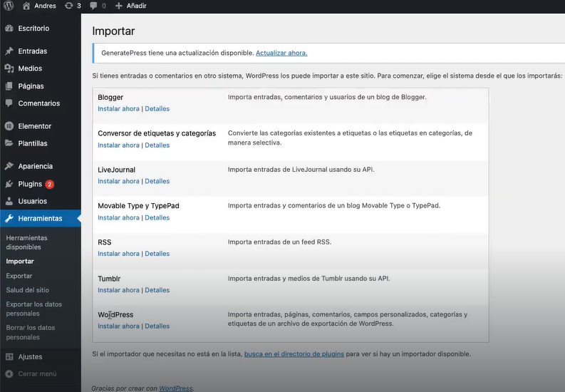The width and height of the screenshot is (565, 392).
Task: View Detalles for Tumblr importer
Action: pyautogui.click(x=157, y=290)
